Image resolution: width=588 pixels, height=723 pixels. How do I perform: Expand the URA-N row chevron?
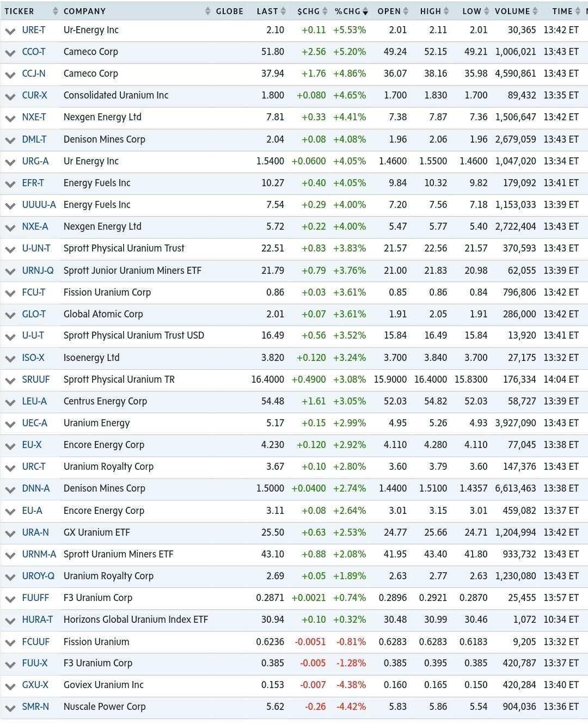pos(10,534)
